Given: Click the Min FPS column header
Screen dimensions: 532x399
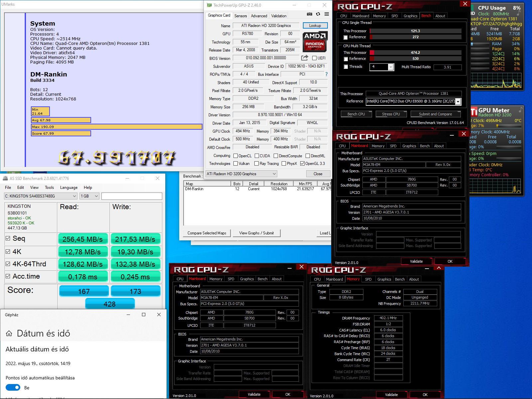Looking at the screenshot, I should coord(305,184).
